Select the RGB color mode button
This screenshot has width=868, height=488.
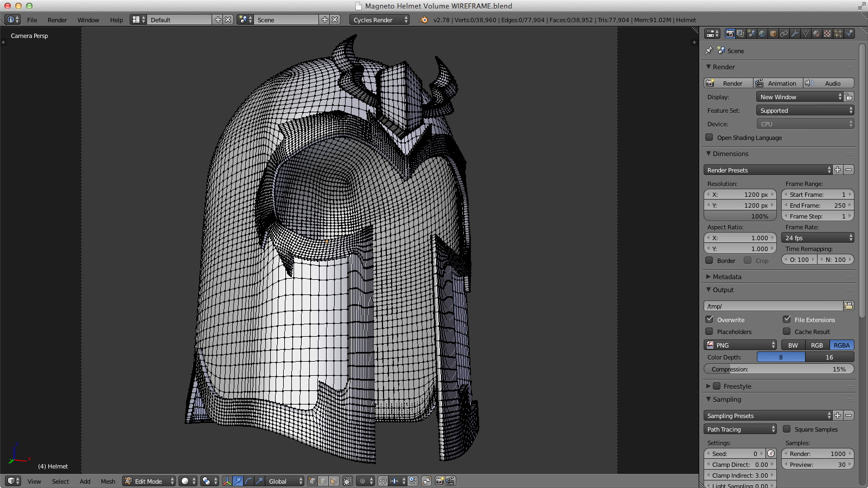pyautogui.click(x=817, y=345)
